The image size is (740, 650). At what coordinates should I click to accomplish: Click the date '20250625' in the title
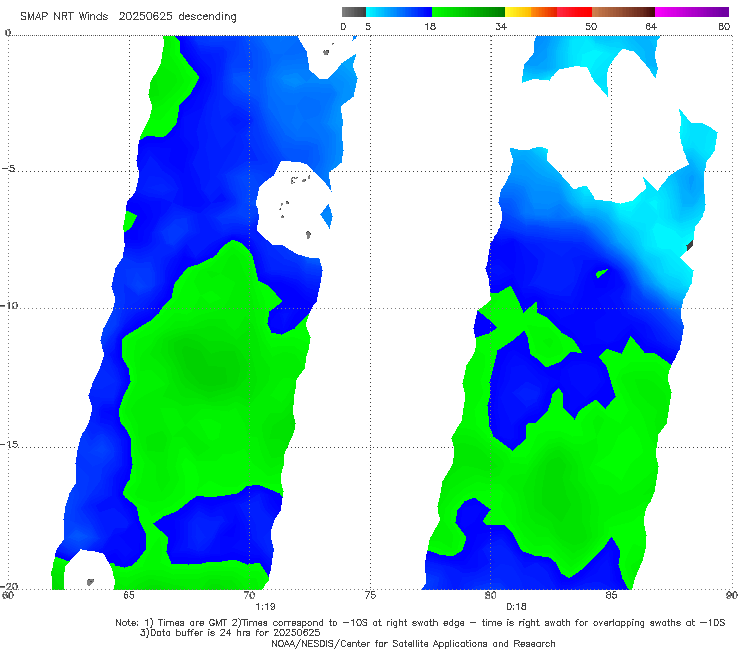point(145,16)
